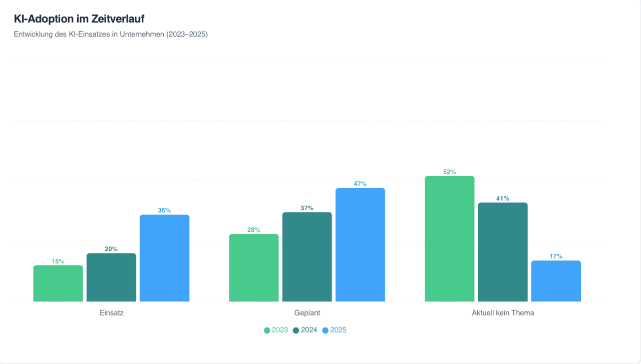Select the 52% bar for Aktuell kein Thema
This screenshot has height=364, width=641.
(x=449, y=239)
